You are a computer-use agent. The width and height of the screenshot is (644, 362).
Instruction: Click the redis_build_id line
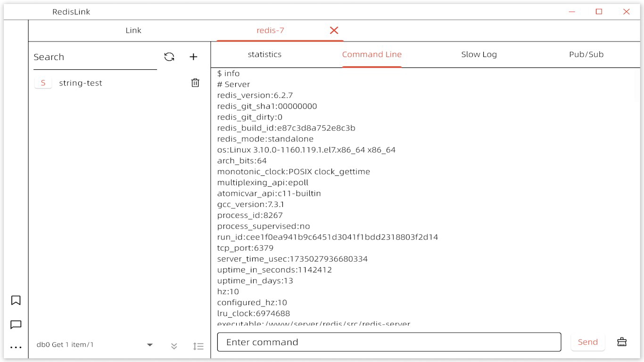point(286,128)
